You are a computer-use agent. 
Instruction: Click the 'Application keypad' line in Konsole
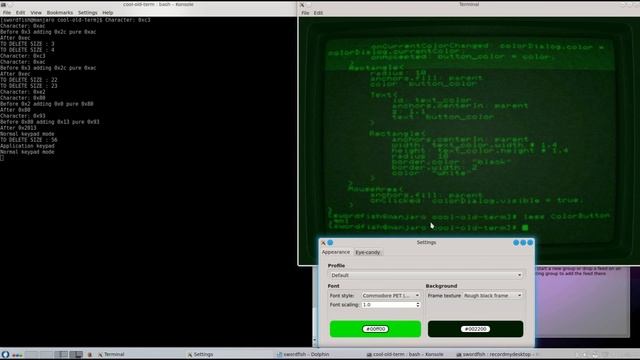coord(27,146)
